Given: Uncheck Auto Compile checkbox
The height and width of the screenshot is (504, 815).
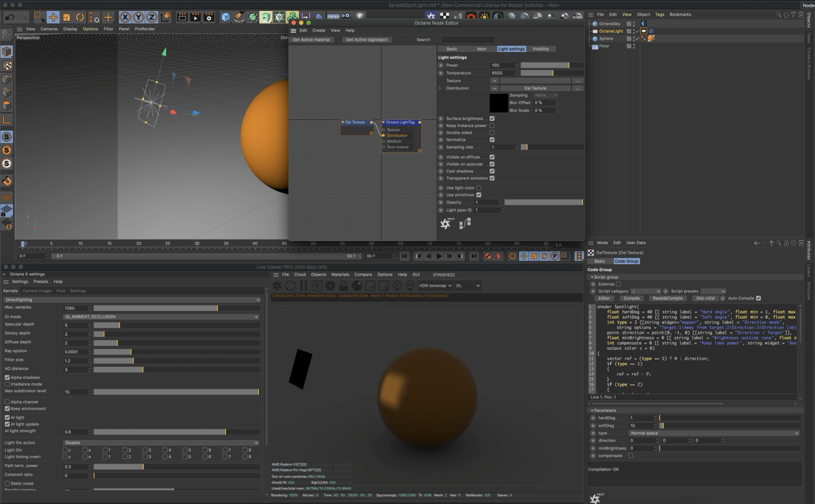Looking at the screenshot, I should tap(758, 298).
